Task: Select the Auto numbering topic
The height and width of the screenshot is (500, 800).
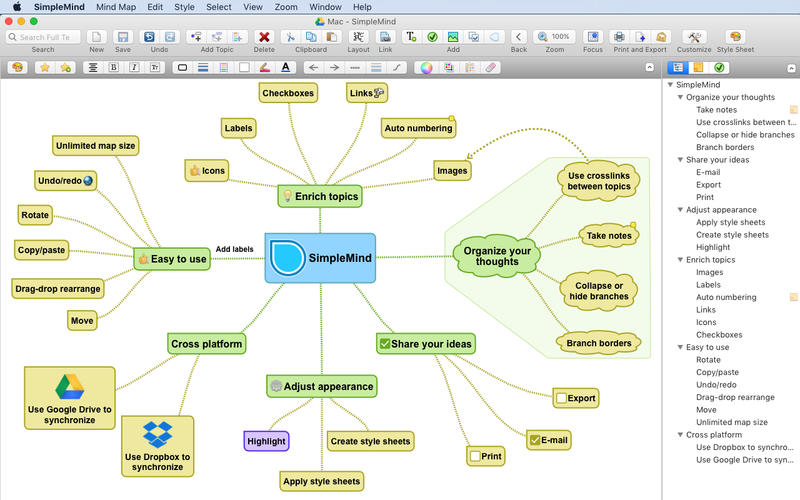Action: tap(418, 128)
